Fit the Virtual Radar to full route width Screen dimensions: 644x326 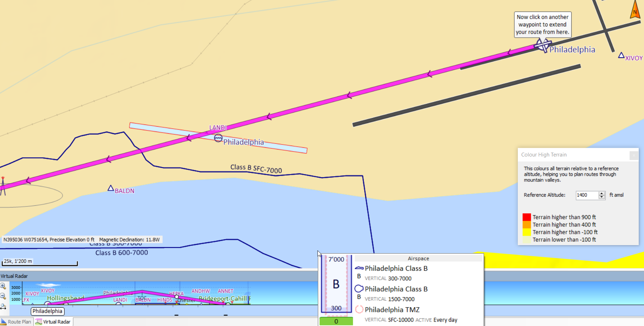(x=3, y=307)
